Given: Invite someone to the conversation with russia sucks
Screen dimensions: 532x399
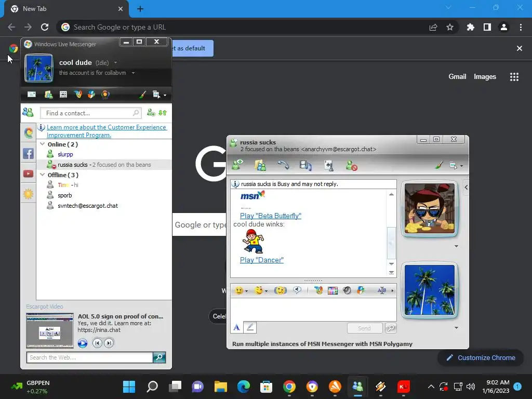Looking at the screenshot, I should (237, 166).
